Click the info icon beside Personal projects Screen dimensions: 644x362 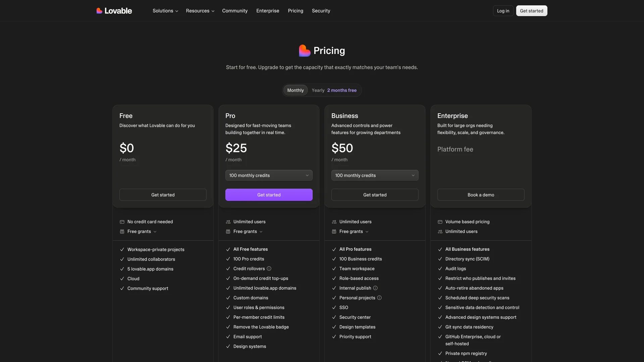point(379,298)
